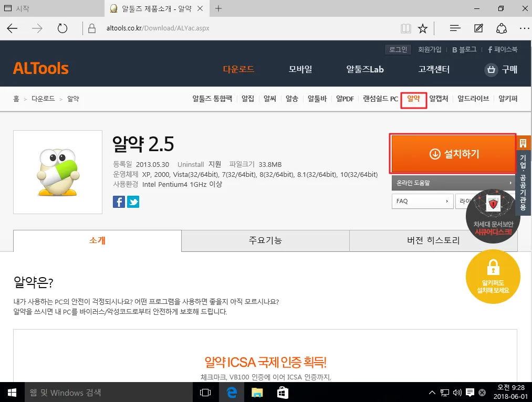Viewport: 532px width, 402px height.
Task: Switch to the 시작 tab
Action: tap(52, 8)
